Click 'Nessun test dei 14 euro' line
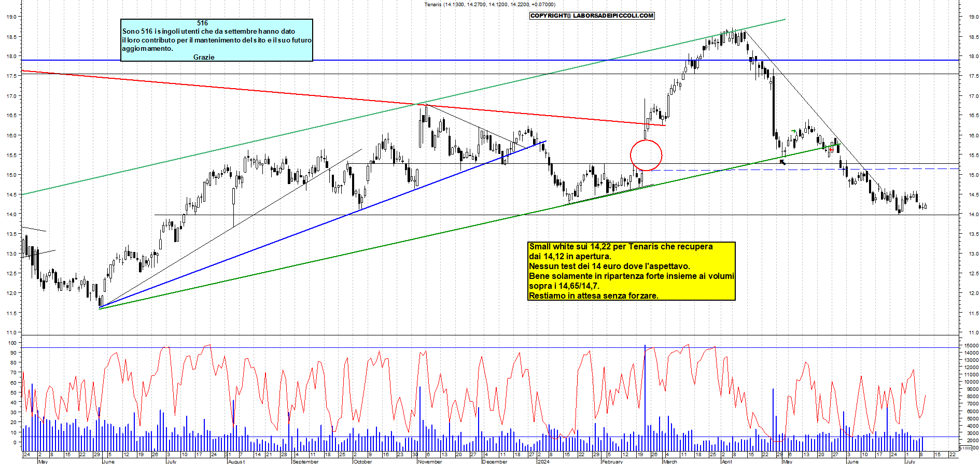 (x=609, y=266)
